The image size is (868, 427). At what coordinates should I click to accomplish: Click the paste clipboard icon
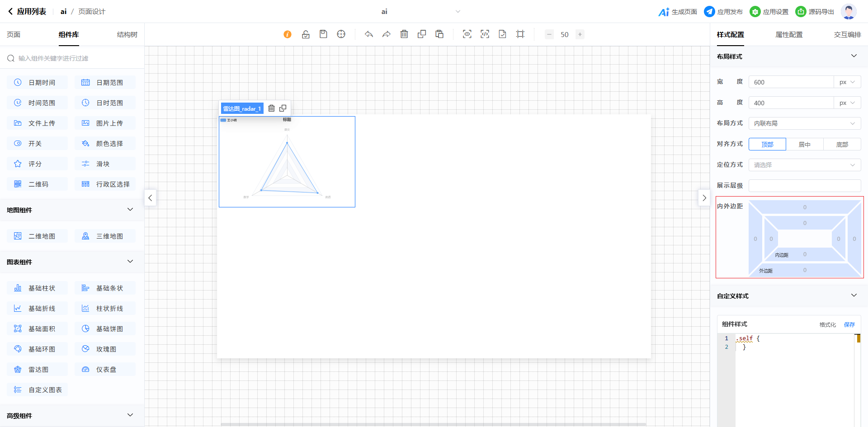pos(439,34)
